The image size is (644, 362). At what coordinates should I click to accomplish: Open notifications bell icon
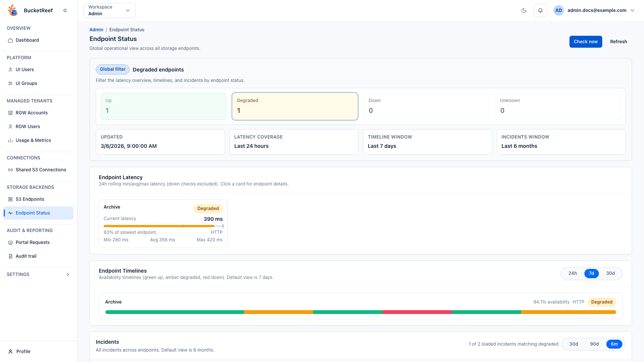click(540, 10)
